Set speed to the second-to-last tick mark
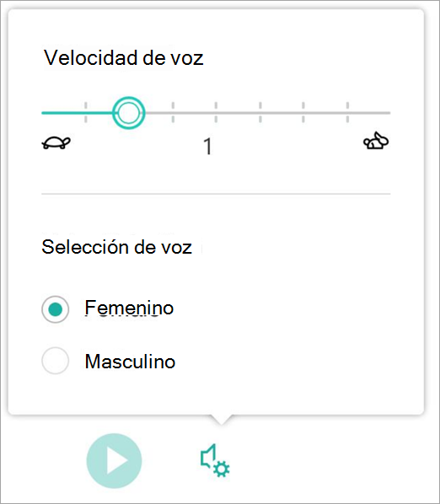Screen dimensions: 440x504 click(303, 112)
